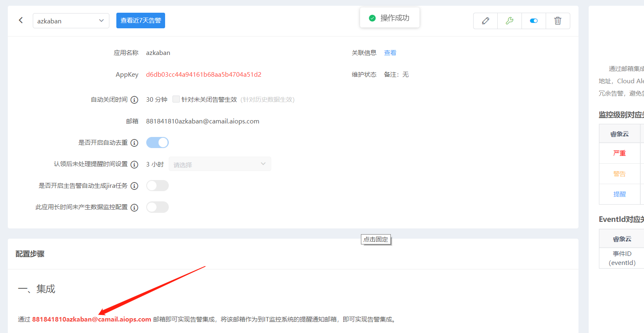This screenshot has width=644, height=333.
Task: Click the 30 分钟 auto-close value
Action: 157,99
